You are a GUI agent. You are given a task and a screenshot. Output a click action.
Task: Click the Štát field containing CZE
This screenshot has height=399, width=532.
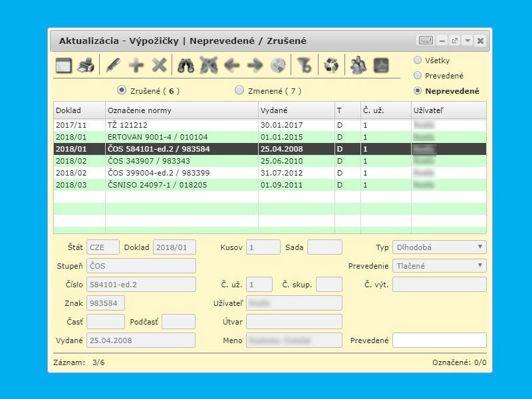click(x=103, y=247)
